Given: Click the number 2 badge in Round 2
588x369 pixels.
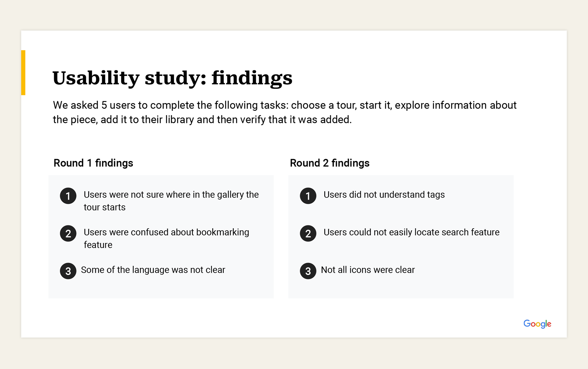Looking at the screenshot, I should tap(308, 233).
